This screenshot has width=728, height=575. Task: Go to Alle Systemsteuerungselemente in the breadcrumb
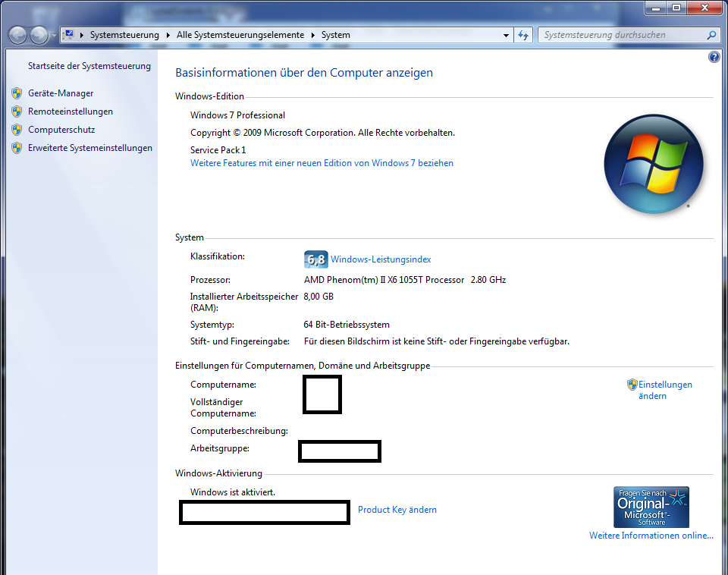[x=240, y=35]
